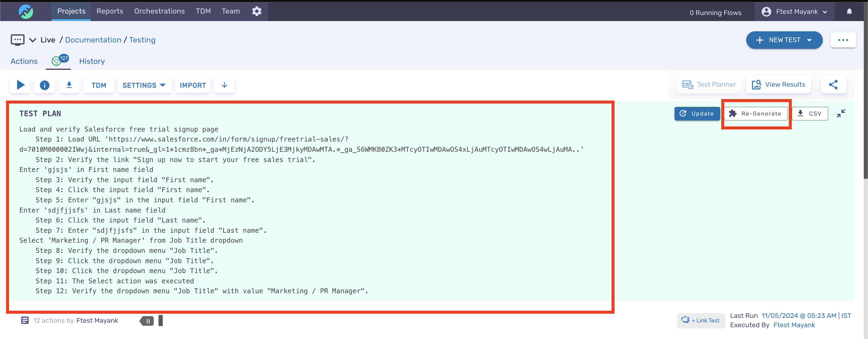Click the B tag label
The image size is (868, 339).
click(147, 321)
